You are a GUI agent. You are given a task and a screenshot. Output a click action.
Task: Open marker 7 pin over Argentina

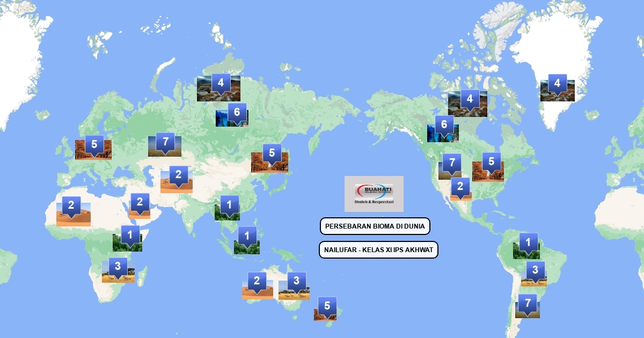528,304
